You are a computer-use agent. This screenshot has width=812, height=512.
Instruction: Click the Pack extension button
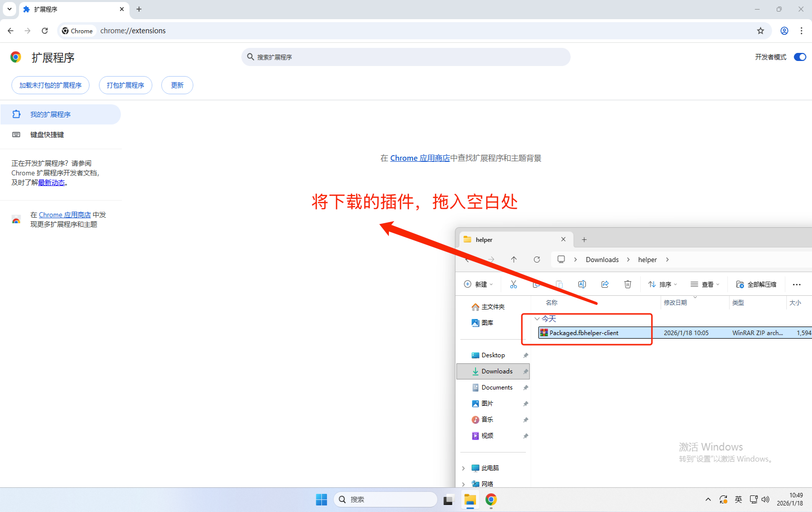click(x=125, y=85)
